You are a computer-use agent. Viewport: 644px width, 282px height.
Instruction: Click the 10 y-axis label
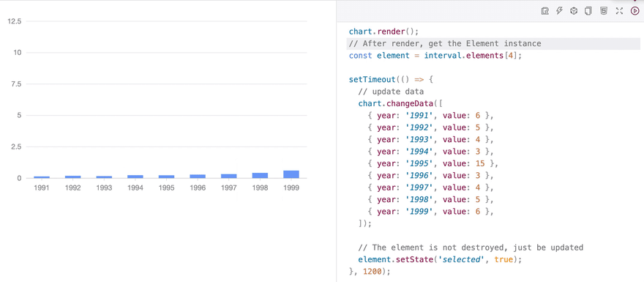pos(18,52)
